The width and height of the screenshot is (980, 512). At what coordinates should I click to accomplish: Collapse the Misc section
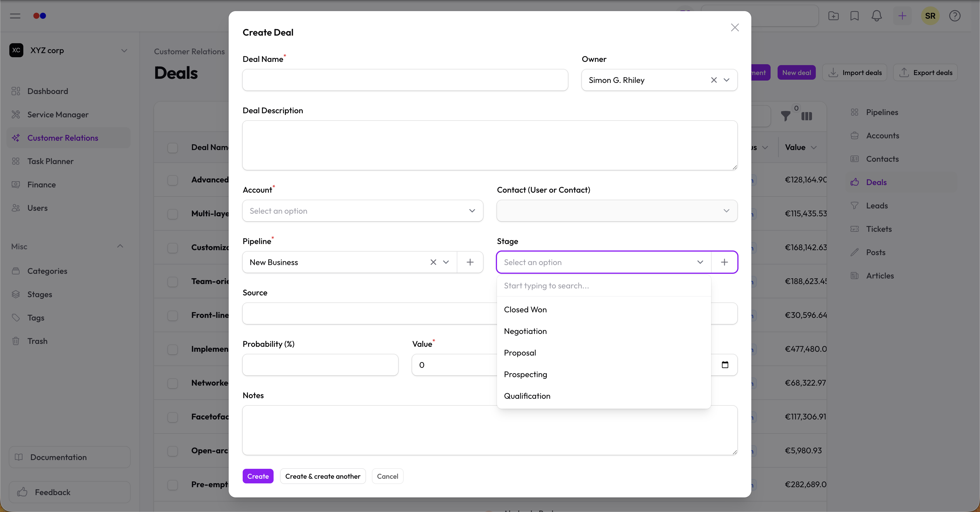click(x=120, y=246)
